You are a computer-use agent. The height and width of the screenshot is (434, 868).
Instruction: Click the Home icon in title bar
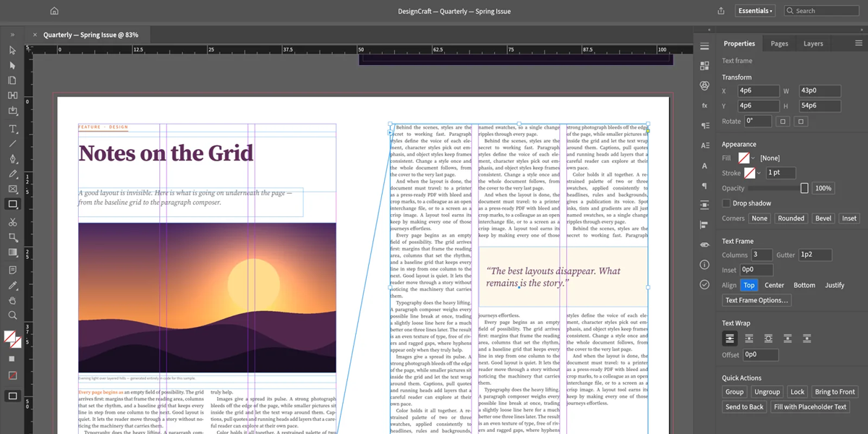(x=54, y=11)
